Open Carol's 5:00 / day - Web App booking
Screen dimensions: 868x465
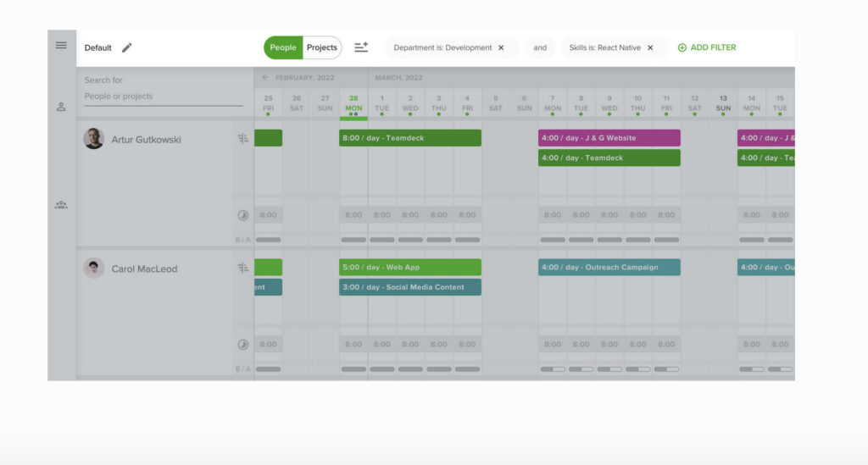pos(410,267)
